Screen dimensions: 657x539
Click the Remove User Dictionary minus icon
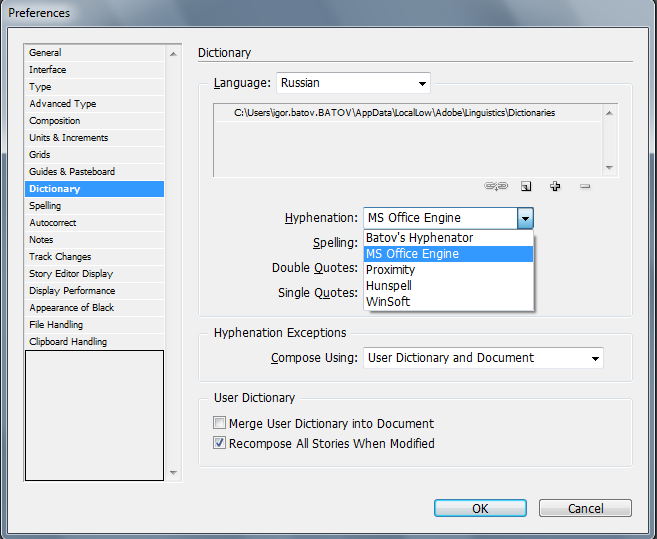585,186
